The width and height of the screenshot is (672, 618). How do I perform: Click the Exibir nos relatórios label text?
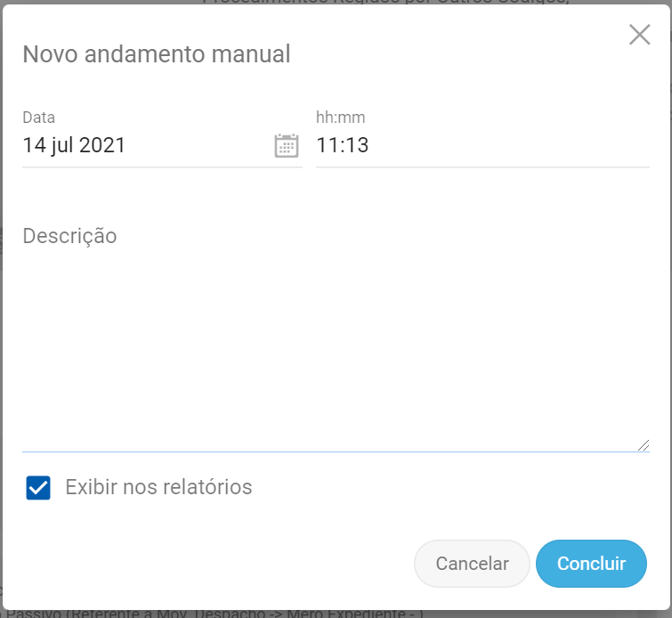(158, 487)
